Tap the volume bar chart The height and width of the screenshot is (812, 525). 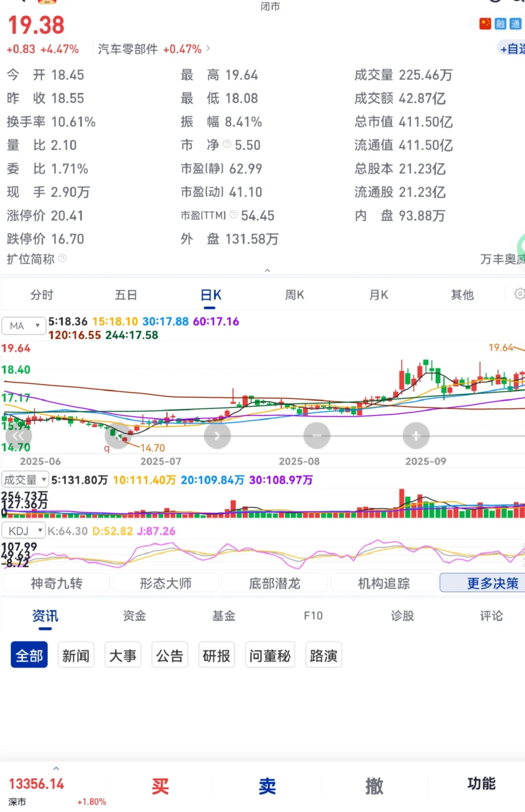[x=262, y=504]
